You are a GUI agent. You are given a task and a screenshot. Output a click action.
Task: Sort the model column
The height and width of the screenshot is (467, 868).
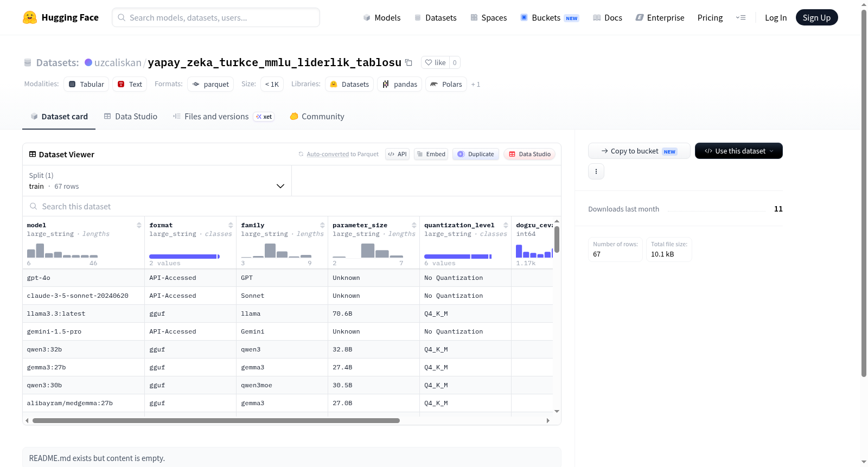[139, 225]
